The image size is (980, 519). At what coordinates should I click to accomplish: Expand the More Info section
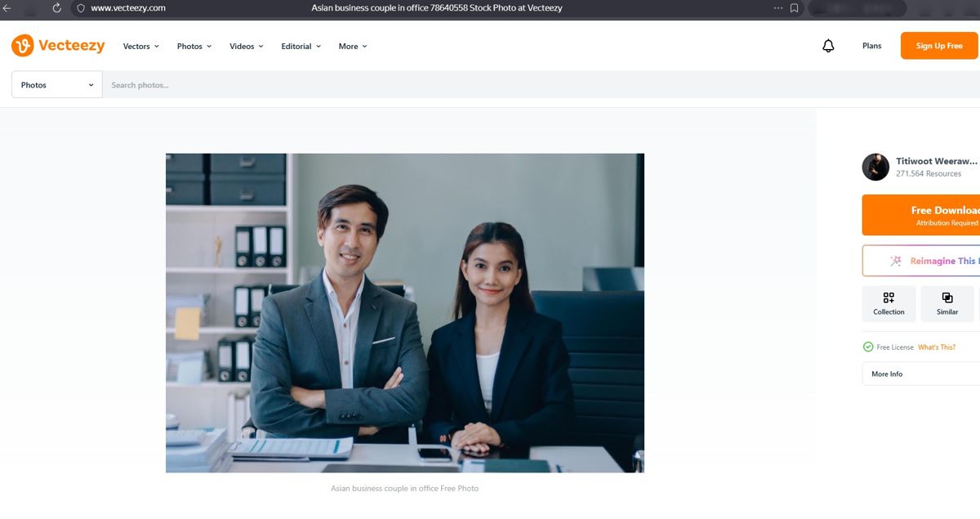tap(921, 374)
